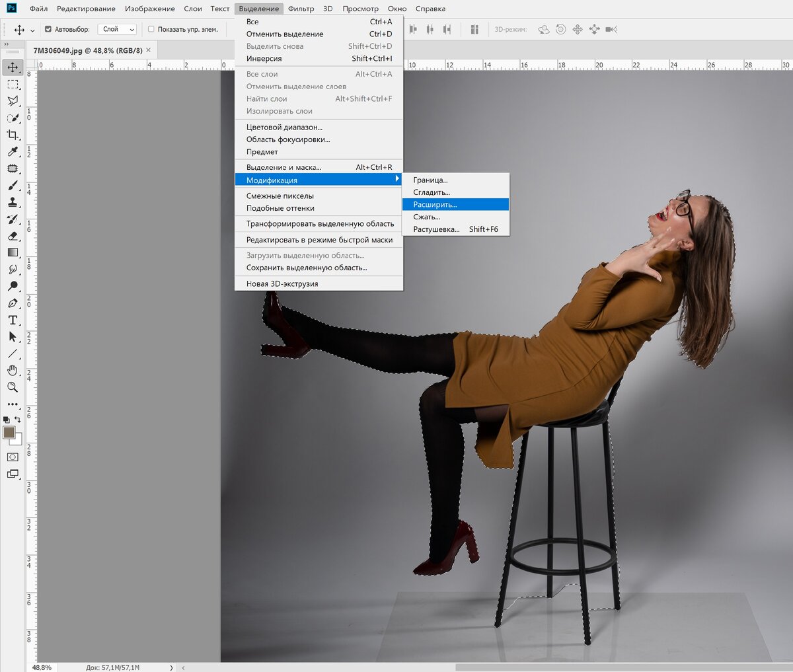The image size is (793, 672).
Task: Select the Crop tool
Action: point(13,135)
